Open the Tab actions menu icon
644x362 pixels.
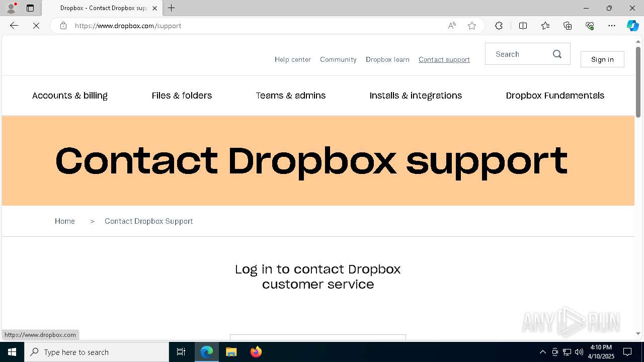click(x=30, y=8)
